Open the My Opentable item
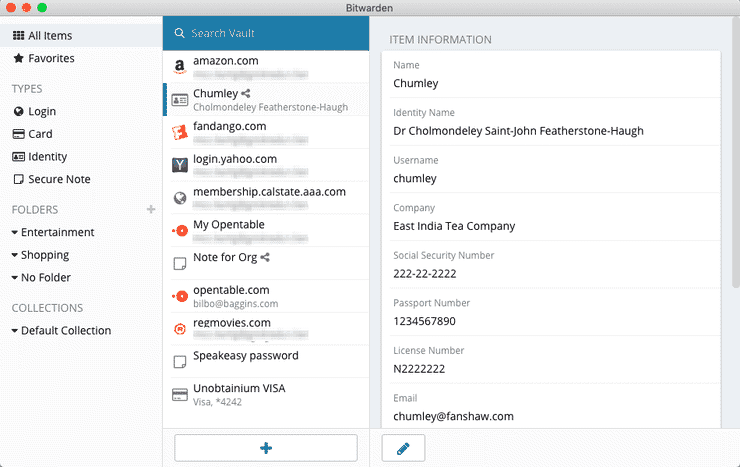740x467 pixels. point(266,231)
